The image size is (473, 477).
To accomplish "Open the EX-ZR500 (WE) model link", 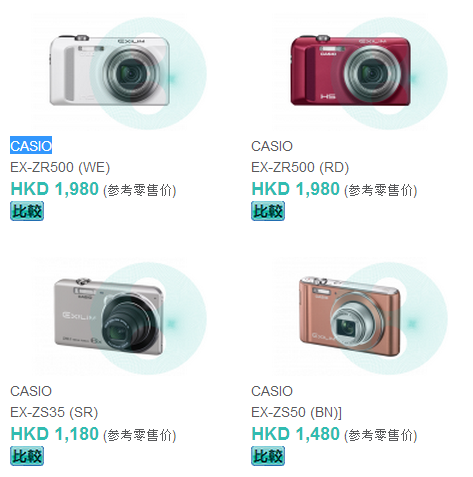I will (60, 167).
